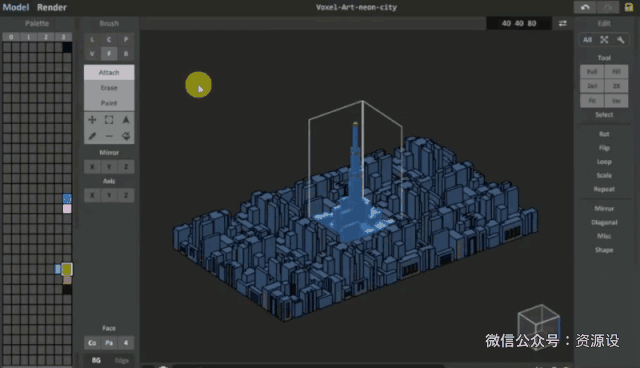Click the model size field 40 40 80

click(519, 23)
